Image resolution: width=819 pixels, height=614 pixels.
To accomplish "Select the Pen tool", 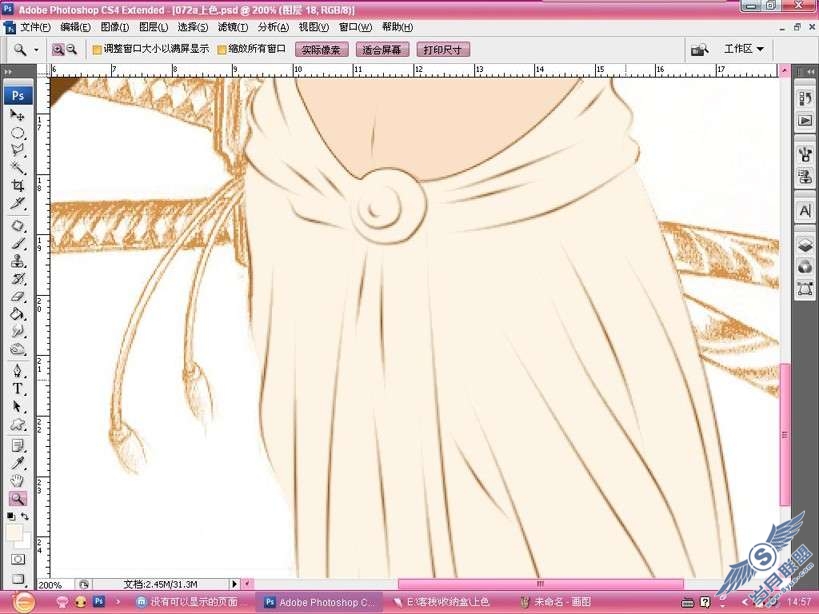I will (17, 371).
